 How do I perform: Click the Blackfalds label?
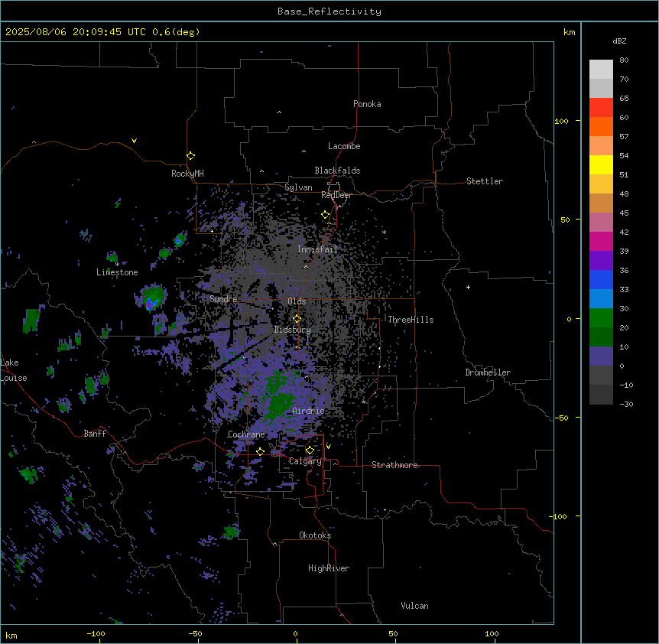click(x=337, y=171)
